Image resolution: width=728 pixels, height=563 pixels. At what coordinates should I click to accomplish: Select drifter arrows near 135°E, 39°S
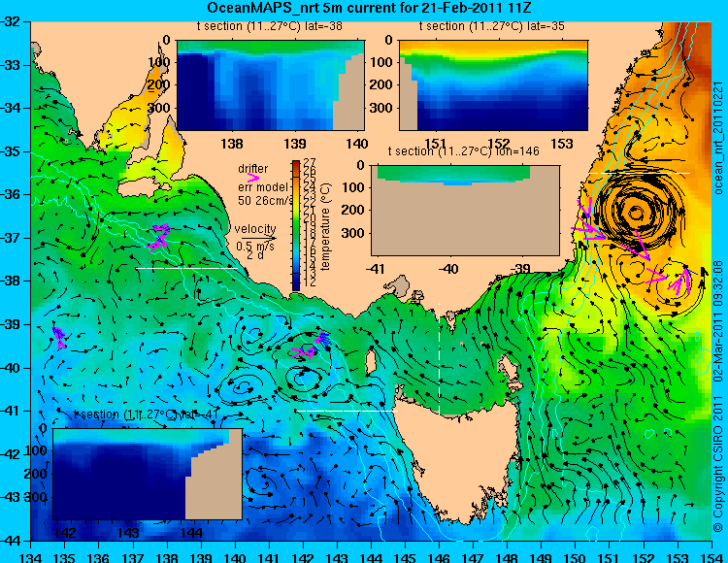(x=59, y=337)
